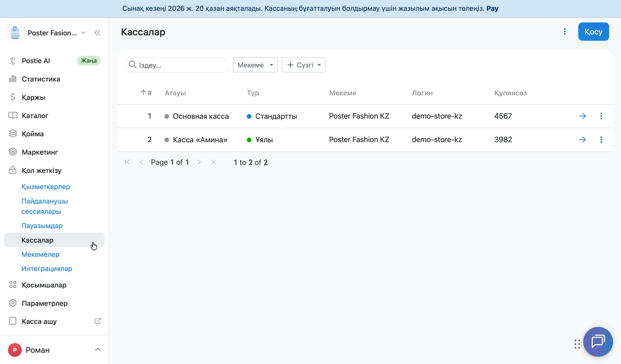This screenshot has height=364, width=621.
Task: Expand the Роман user menu chevron
Action: 98,350
